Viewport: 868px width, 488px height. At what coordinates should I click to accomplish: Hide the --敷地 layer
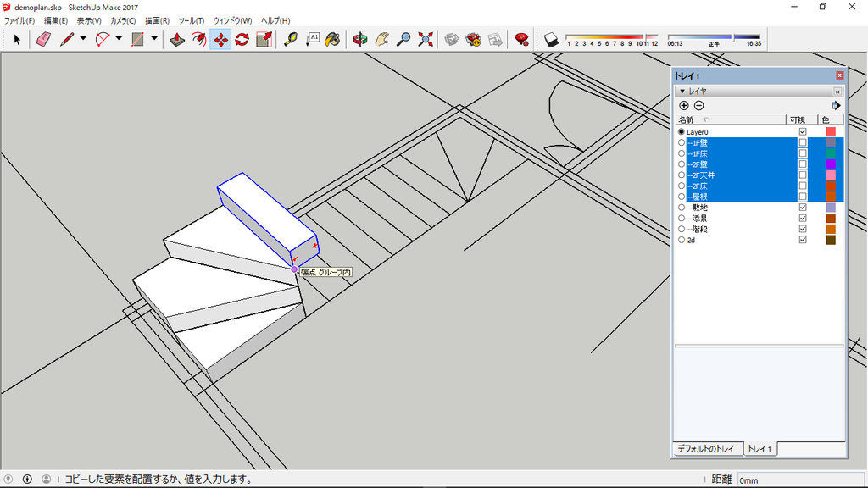803,208
